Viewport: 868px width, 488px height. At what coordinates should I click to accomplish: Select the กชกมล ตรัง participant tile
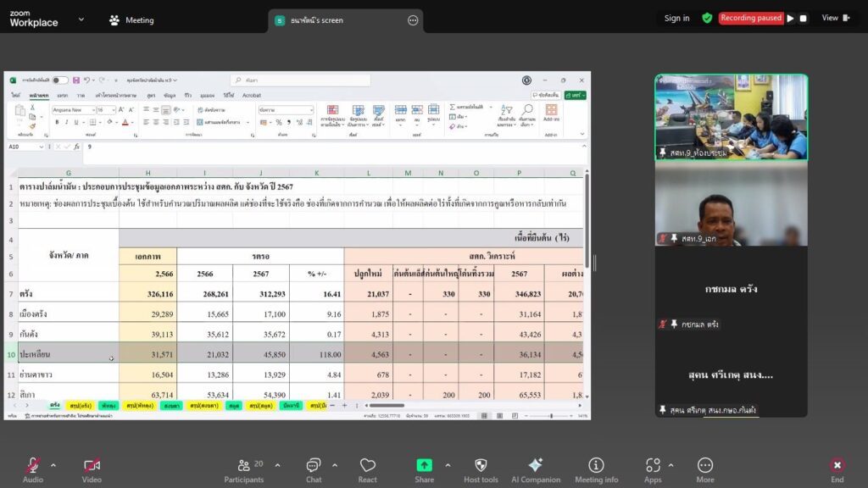(731, 289)
